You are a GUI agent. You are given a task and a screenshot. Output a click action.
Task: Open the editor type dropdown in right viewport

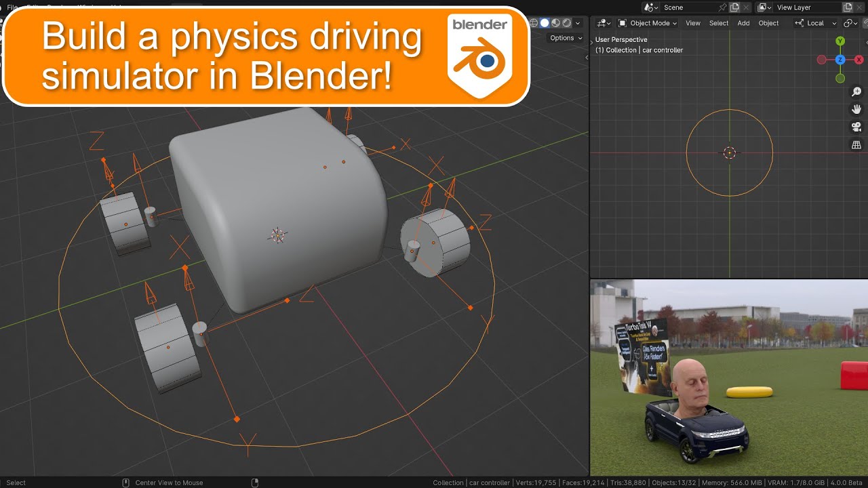(x=604, y=23)
